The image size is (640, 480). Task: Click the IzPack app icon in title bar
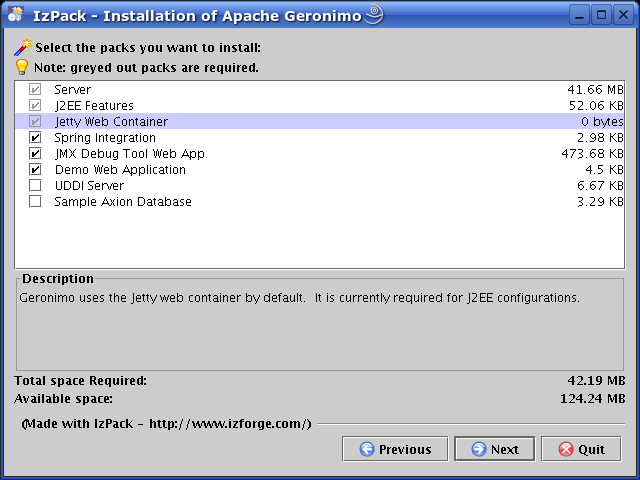15,14
